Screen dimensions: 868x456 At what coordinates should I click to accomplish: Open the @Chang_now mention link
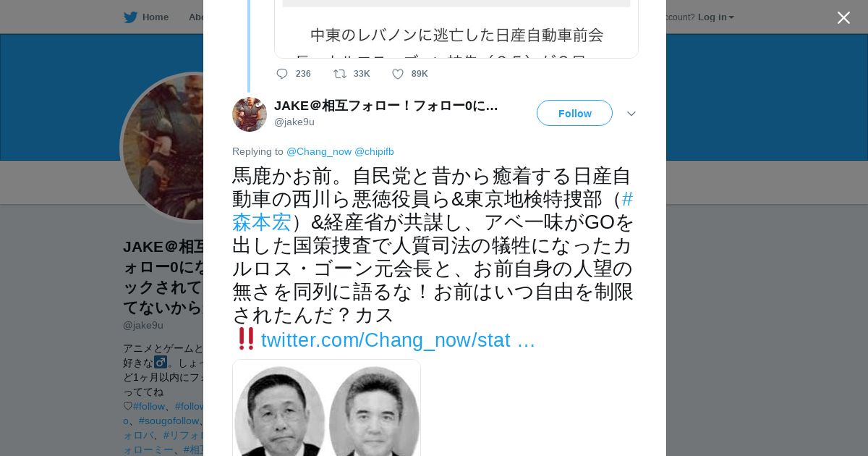319,151
